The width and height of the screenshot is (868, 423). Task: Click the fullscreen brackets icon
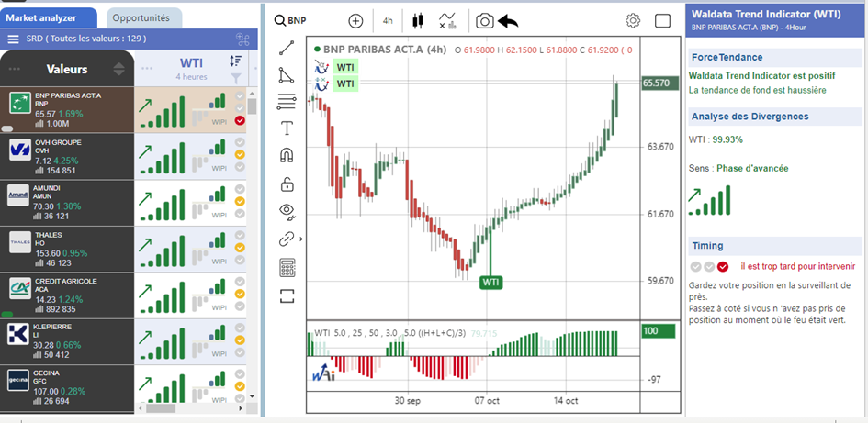click(x=287, y=295)
